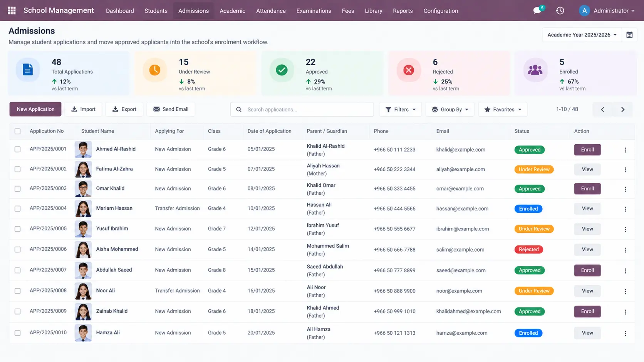644x362 pixels.
Task: Go to the previous page of applications
Action: click(x=602, y=110)
